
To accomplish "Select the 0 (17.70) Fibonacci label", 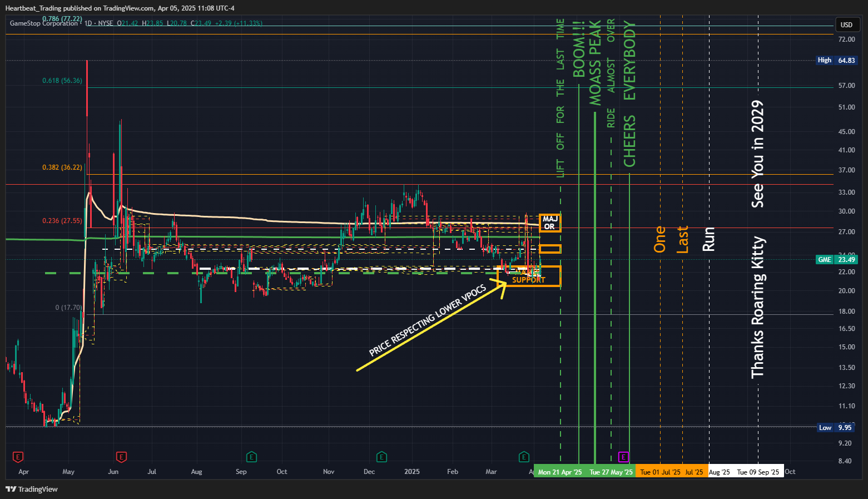I will (68, 308).
